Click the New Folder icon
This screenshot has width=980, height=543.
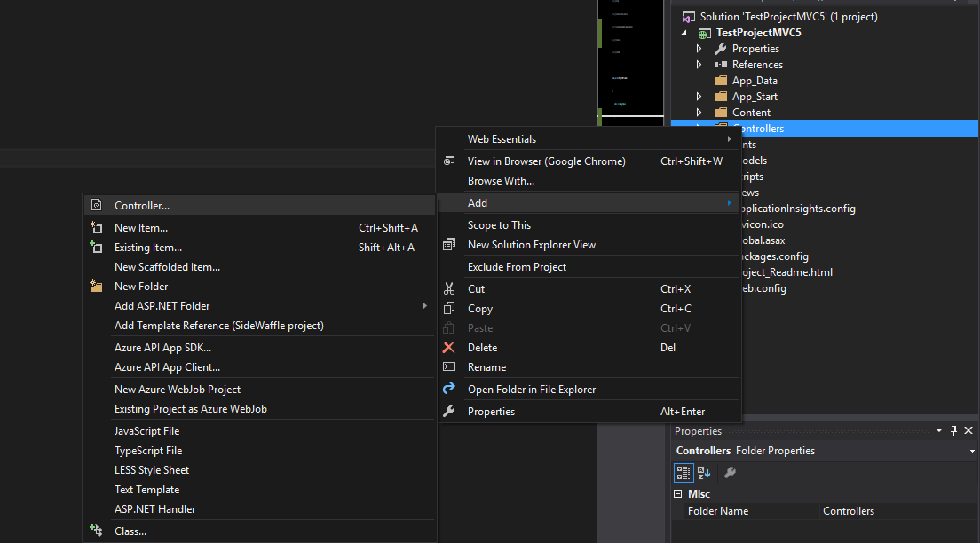96,287
